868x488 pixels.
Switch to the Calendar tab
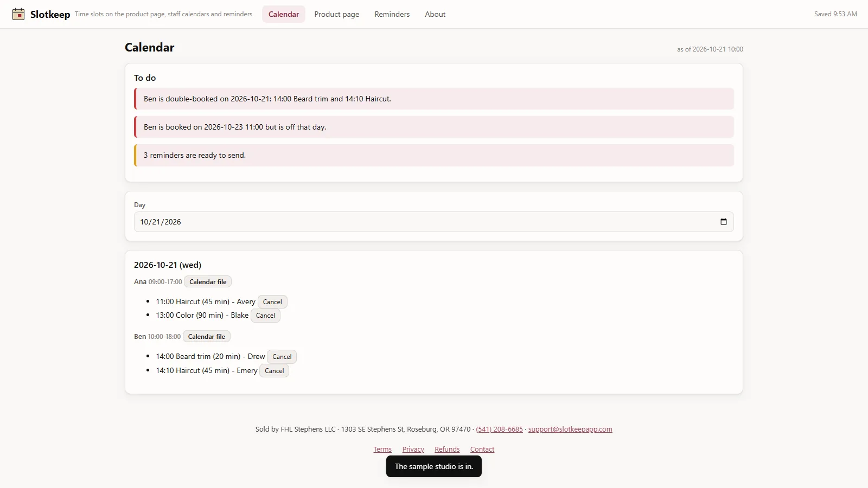click(284, 14)
